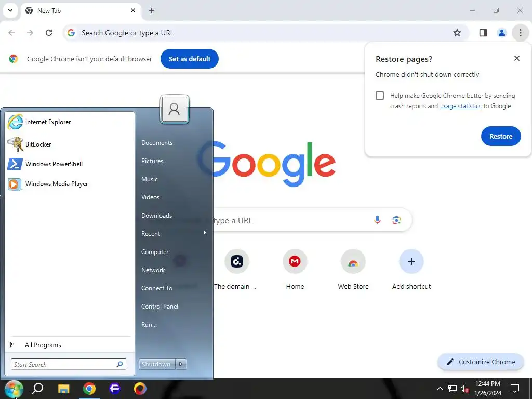Viewport: 532px width, 399px height.
Task: Open Downloads from Start menu
Action: tap(156, 216)
